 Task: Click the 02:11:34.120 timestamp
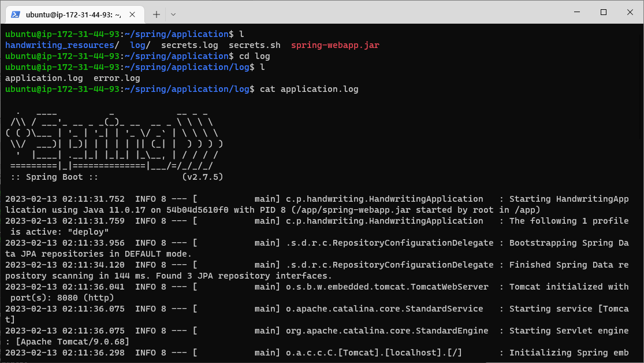[94, 265]
